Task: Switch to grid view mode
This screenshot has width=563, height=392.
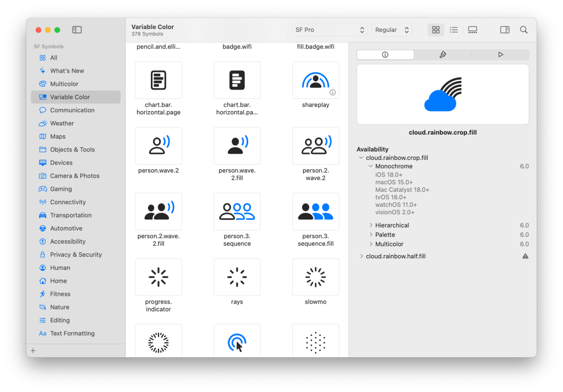Action: point(436,30)
